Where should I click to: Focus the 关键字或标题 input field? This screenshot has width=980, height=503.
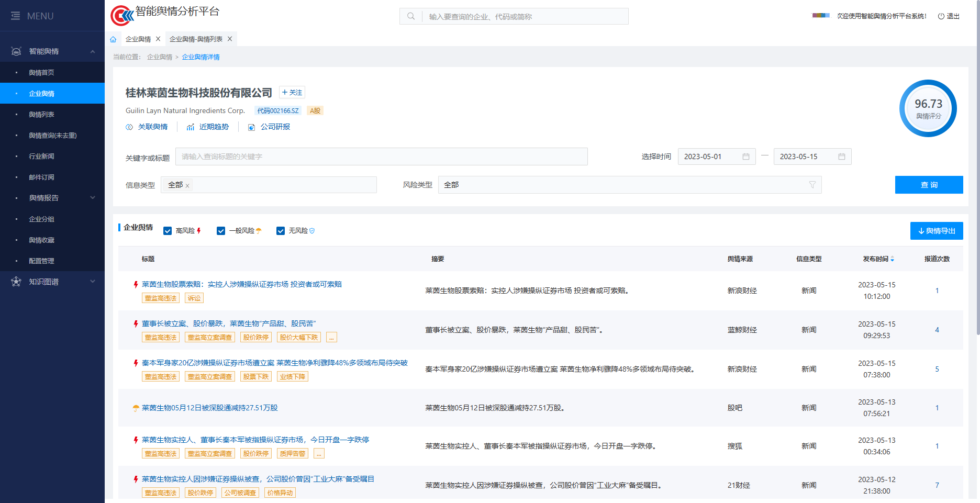(x=382, y=157)
